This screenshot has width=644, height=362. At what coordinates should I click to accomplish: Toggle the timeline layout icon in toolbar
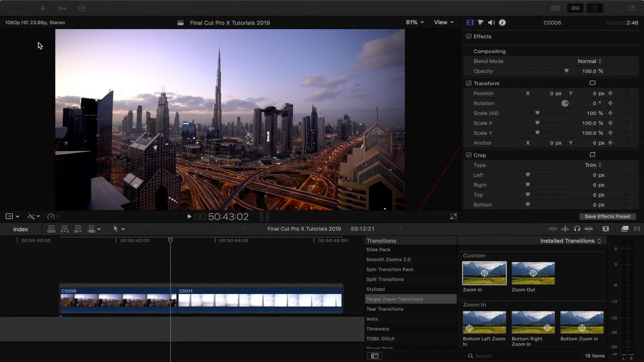tap(575, 8)
